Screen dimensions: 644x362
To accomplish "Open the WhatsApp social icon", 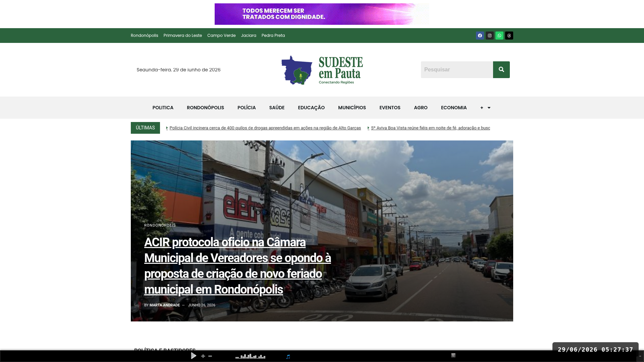I will tap(499, 36).
